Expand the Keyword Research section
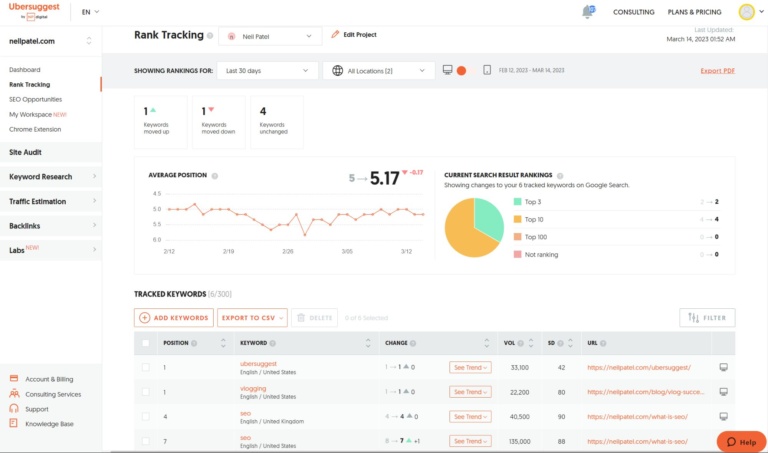The image size is (768, 453). (x=51, y=177)
